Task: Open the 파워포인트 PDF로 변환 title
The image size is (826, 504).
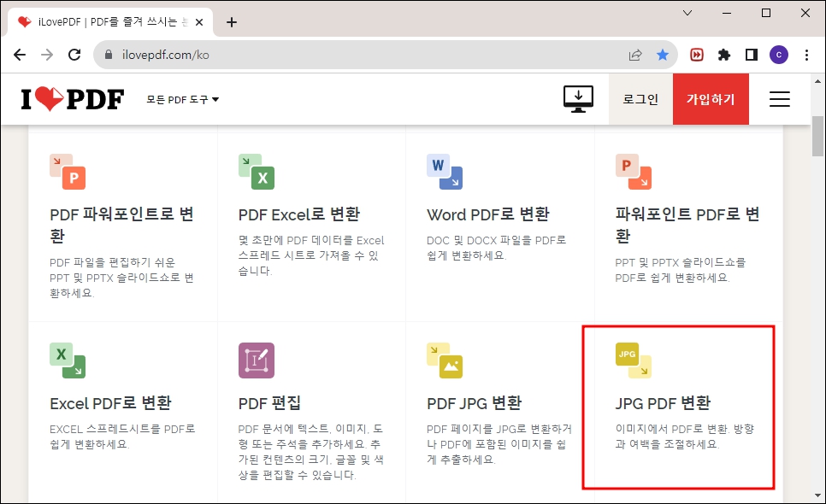Action: (687, 226)
